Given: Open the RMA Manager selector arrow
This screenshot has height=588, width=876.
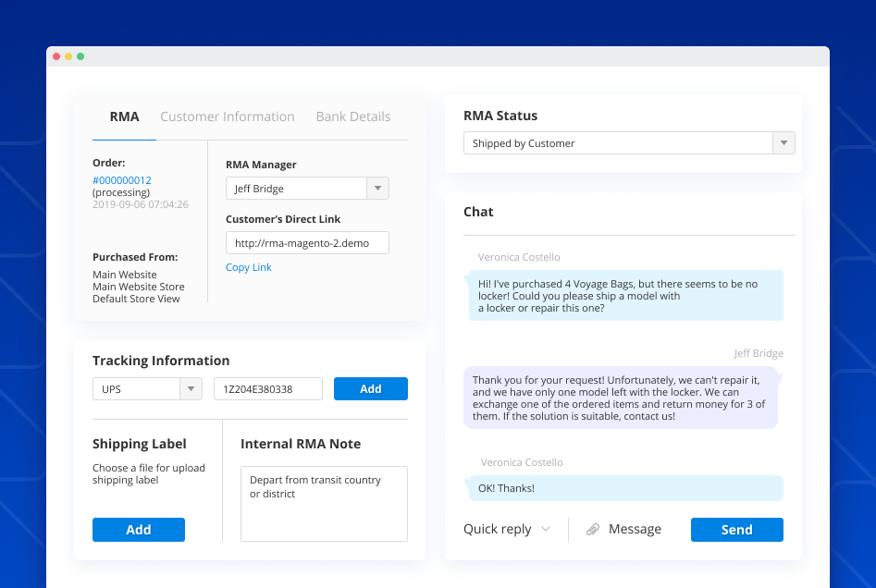Looking at the screenshot, I should [376, 188].
